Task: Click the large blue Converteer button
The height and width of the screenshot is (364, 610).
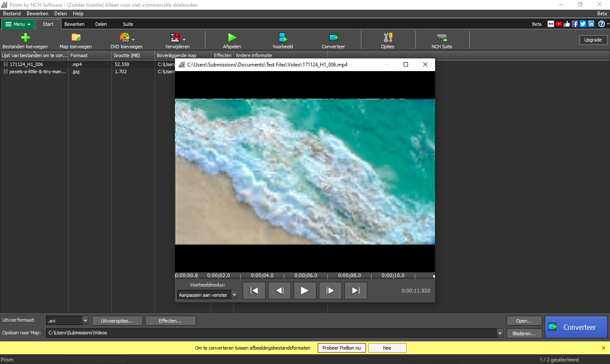Action: pyautogui.click(x=576, y=327)
